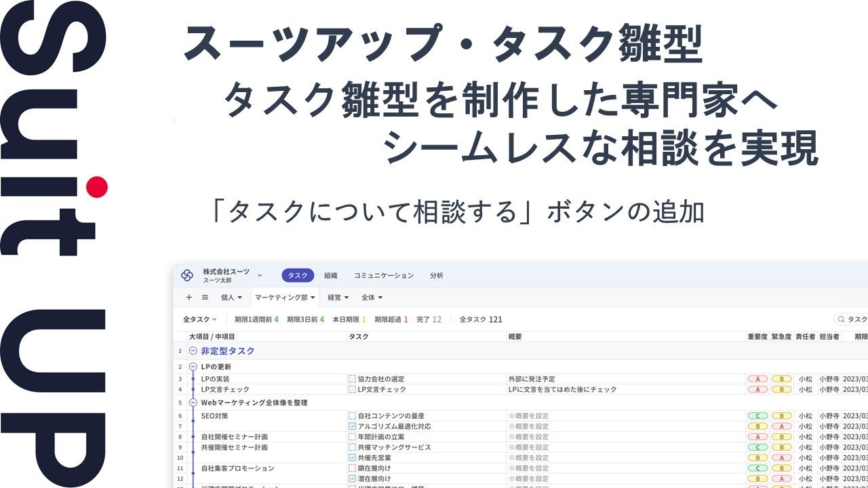Viewport: 868px width, 488px height.
Task: Collapse the LPの更新 group
Action: click(x=193, y=367)
